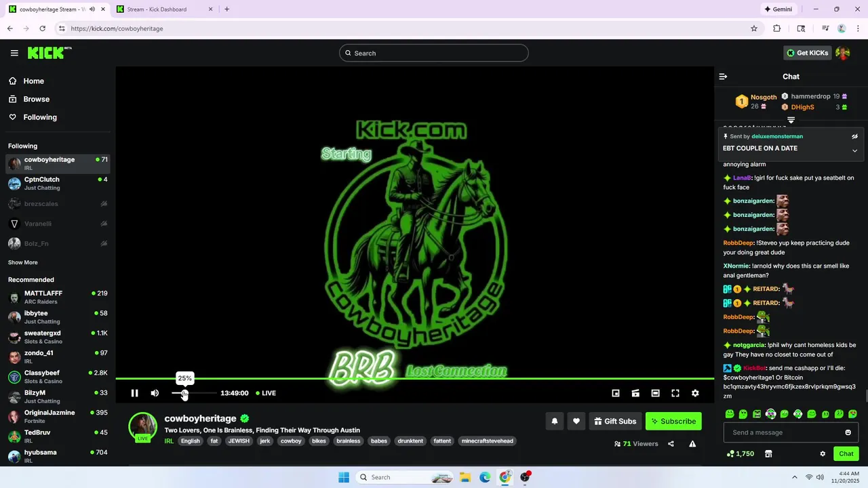Open the cowboyheritage channel avatar

(143, 426)
